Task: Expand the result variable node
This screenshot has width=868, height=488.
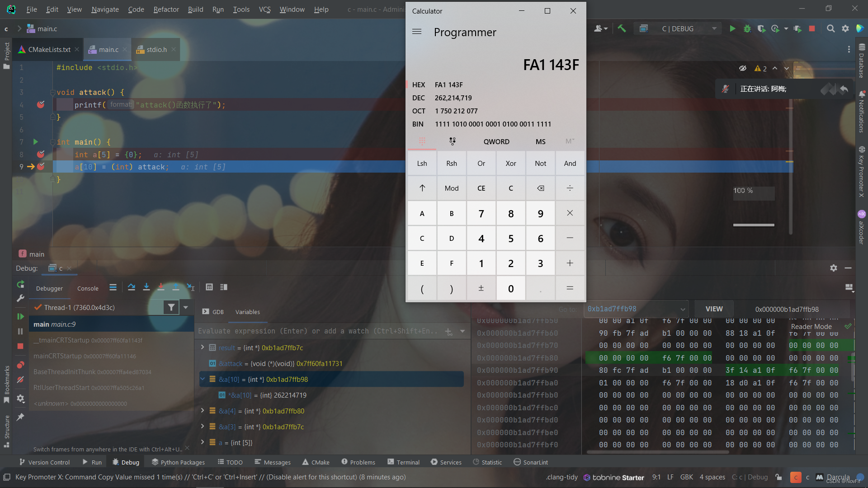Action: 203,347
